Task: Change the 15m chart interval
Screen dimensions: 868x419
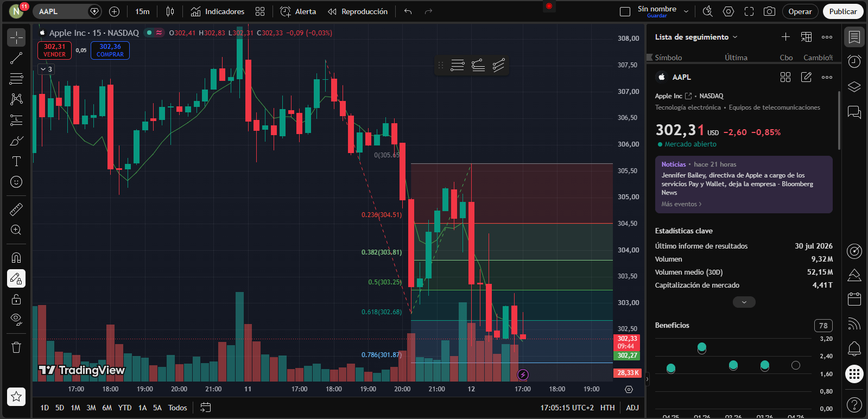Action: [142, 11]
